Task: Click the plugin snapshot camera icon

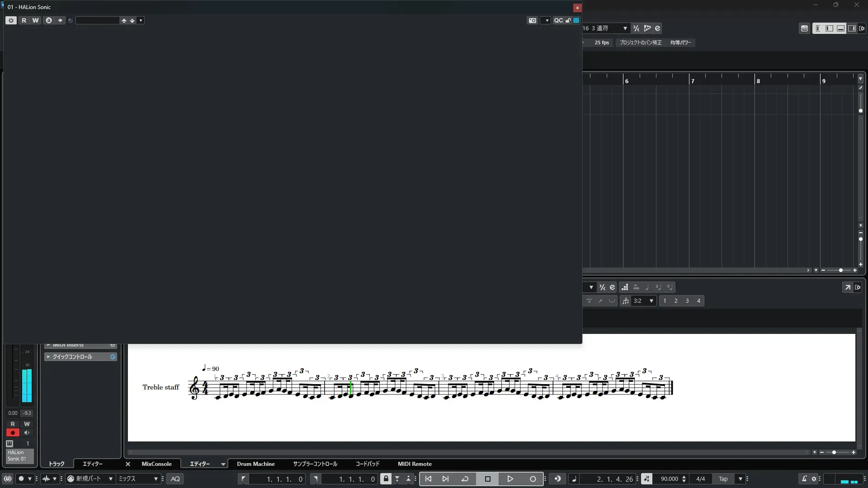Action: point(532,20)
